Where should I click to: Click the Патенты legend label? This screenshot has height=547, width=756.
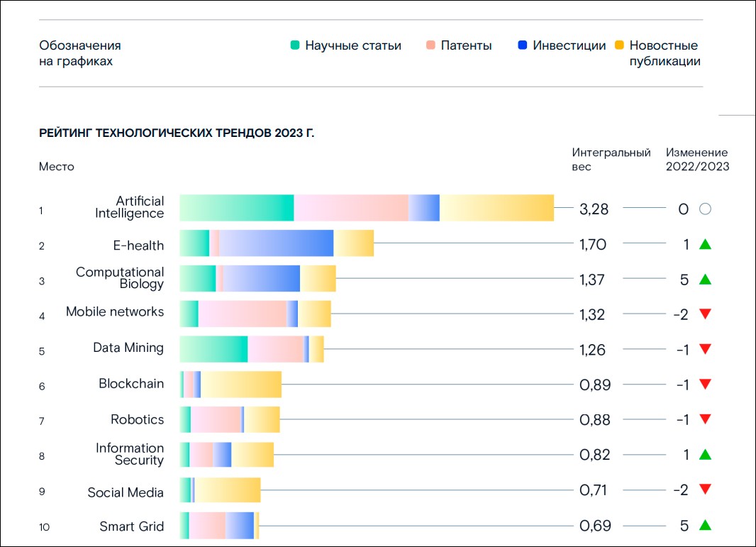tap(466, 46)
